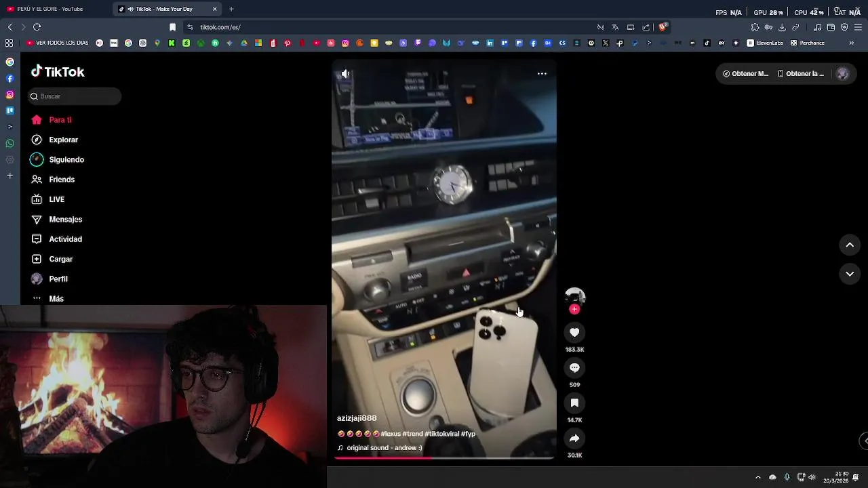Open the azizjaji888 username link
This screenshot has width=868, height=488.
[x=357, y=418]
